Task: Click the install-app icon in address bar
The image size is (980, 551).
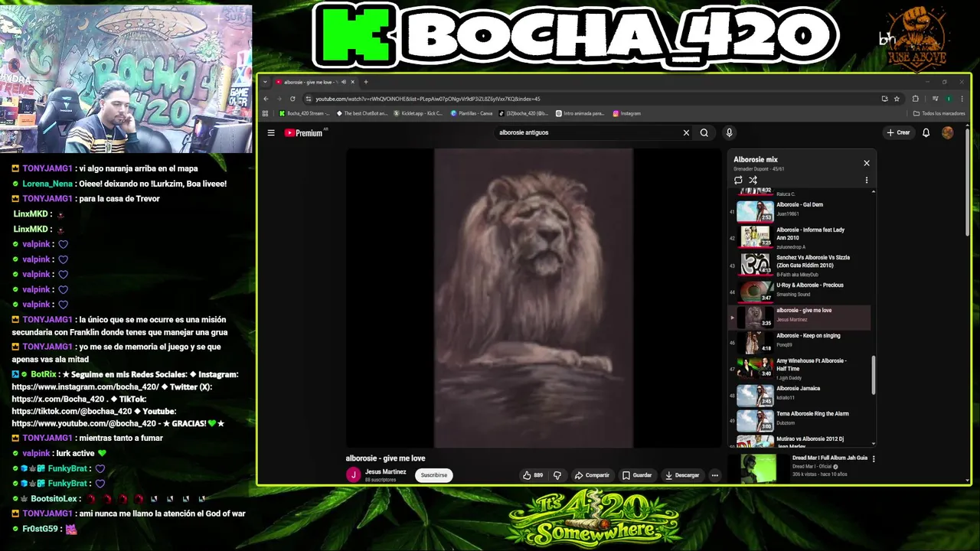Action: (x=884, y=99)
